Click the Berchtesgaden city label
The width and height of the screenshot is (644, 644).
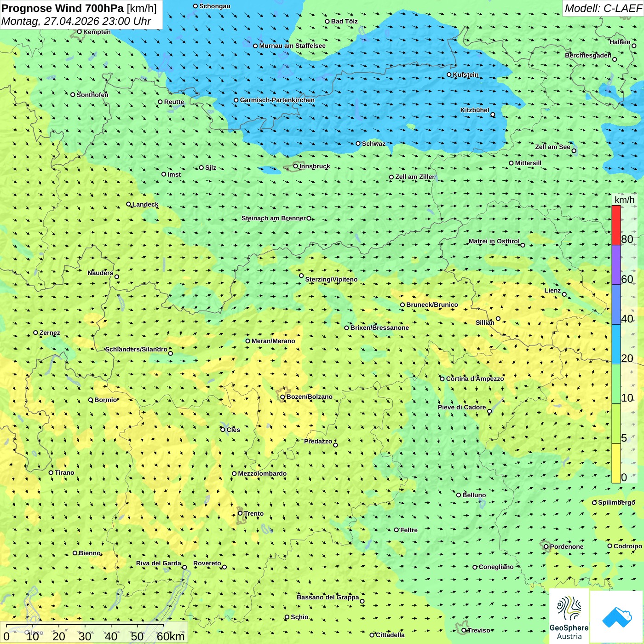pyautogui.click(x=588, y=55)
